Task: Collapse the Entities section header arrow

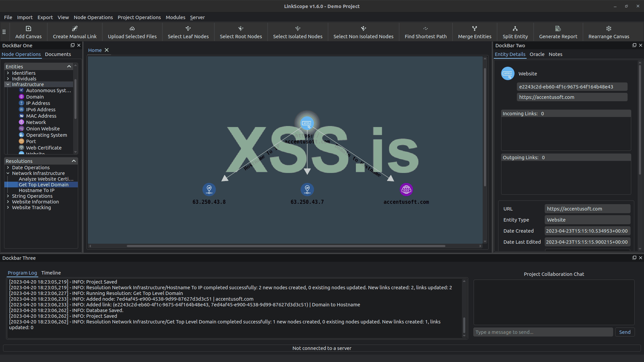Action: point(69,67)
